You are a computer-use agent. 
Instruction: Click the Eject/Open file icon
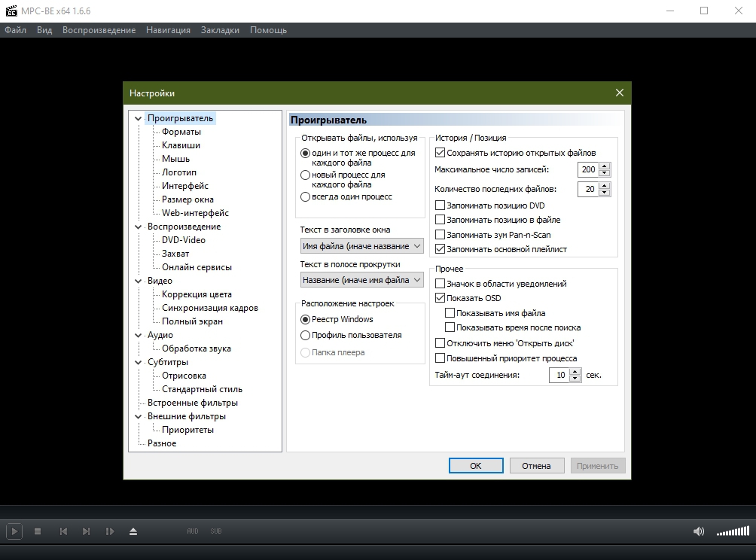coord(133,531)
